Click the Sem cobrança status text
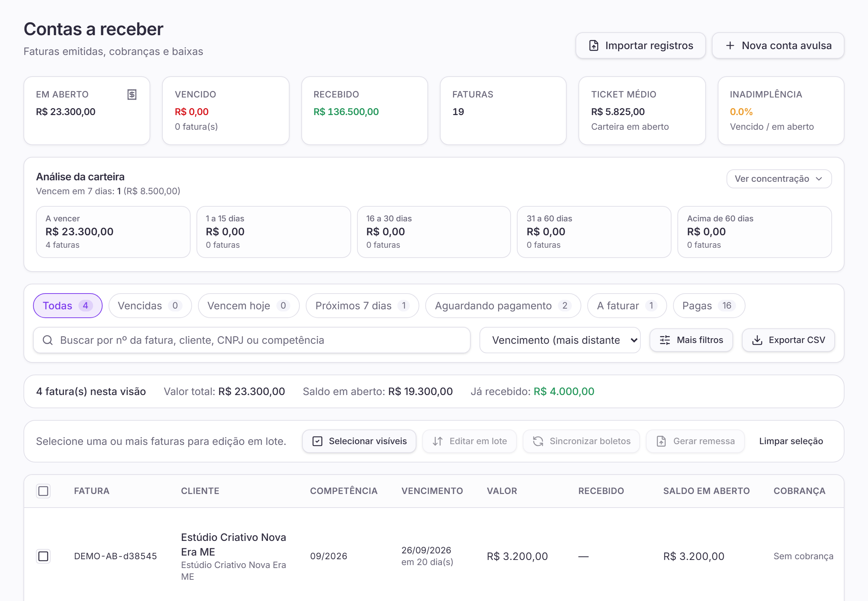This screenshot has width=868, height=601. (x=803, y=556)
